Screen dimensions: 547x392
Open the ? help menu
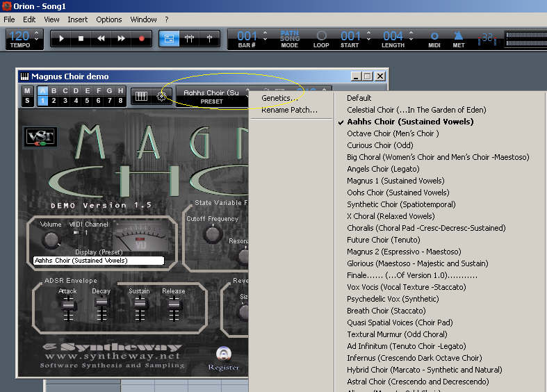point(167,19)
